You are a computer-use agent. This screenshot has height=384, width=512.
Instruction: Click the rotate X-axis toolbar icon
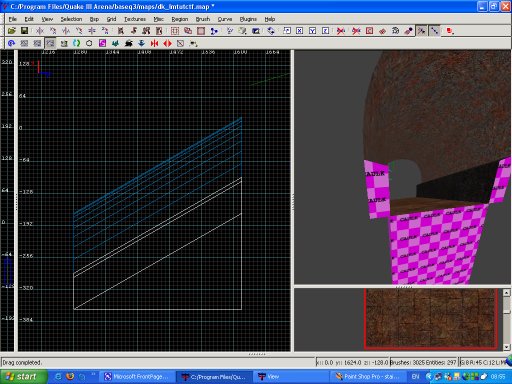[53, 31]
